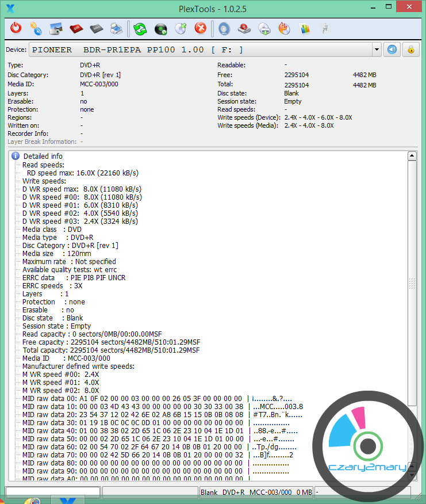Click the red book icon in the toolbar
Viewport: 426px width, 504px height.
(76, 28)
